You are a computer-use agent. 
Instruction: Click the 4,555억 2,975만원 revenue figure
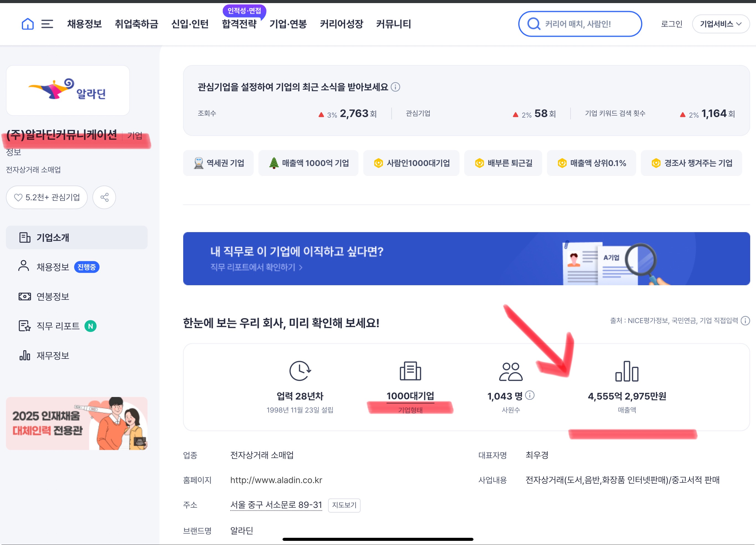pyautogui.click(x=627, y=396)
